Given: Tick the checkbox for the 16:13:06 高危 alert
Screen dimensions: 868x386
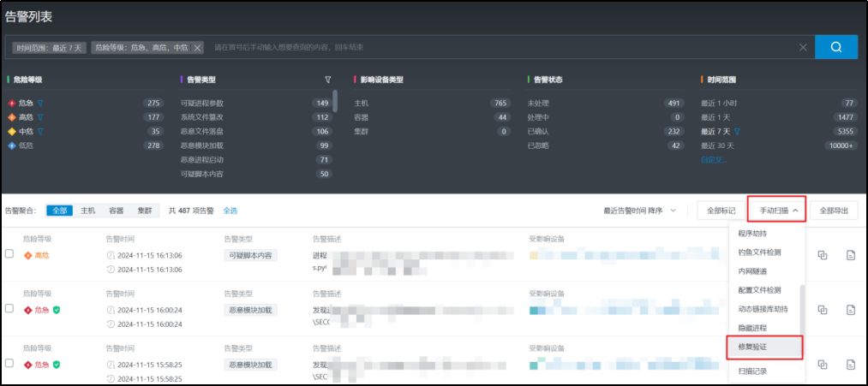Looking at the screenshot, I should pos(9,255).
